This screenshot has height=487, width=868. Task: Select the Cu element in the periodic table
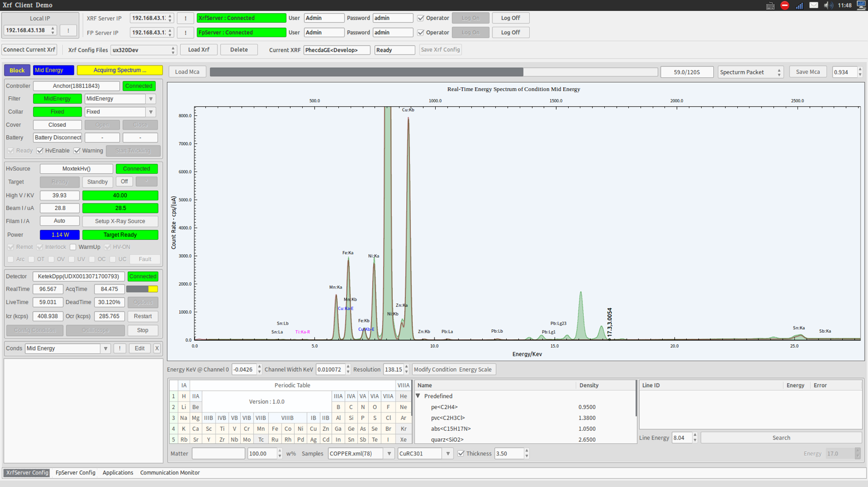[x=313, y=429]
